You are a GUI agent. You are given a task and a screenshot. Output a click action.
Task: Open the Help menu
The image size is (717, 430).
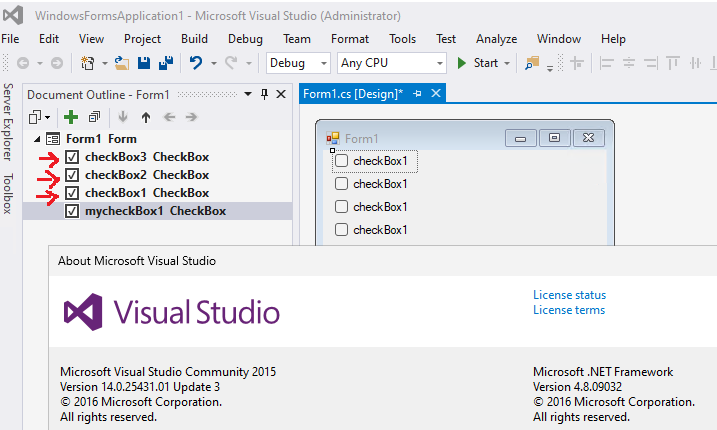[613, 39]
